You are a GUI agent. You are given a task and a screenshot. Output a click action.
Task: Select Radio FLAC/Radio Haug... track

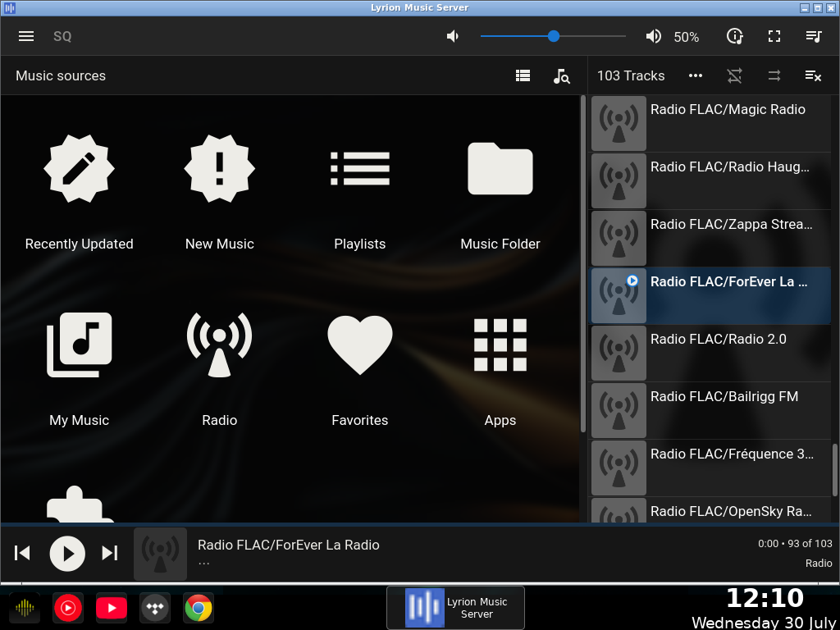pos(710,181)
